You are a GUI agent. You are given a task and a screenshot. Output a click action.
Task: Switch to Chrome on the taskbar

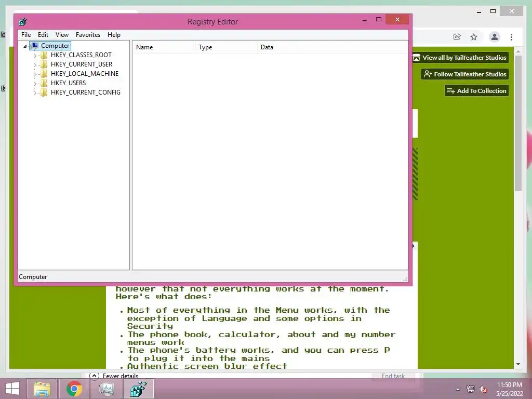pyautogui.click(x=74, y=389)
